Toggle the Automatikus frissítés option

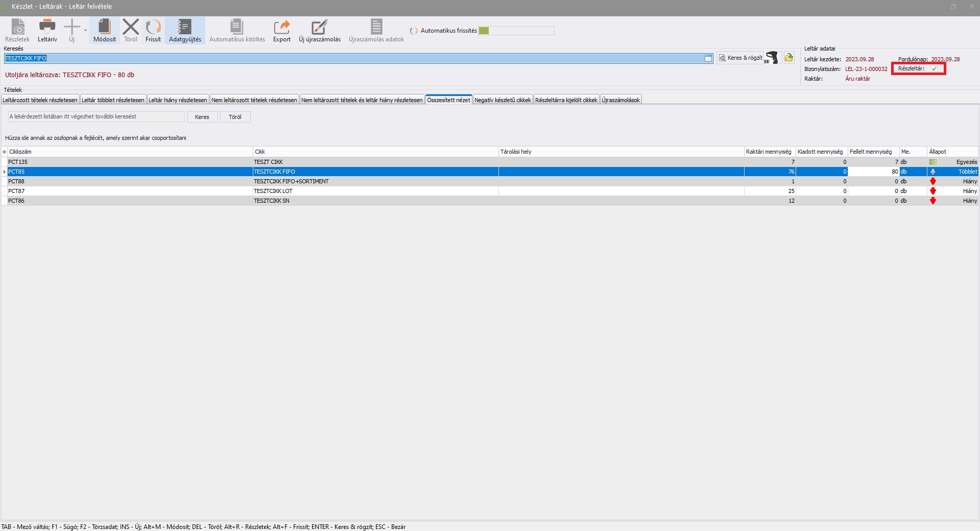click(x=414, y=31)
